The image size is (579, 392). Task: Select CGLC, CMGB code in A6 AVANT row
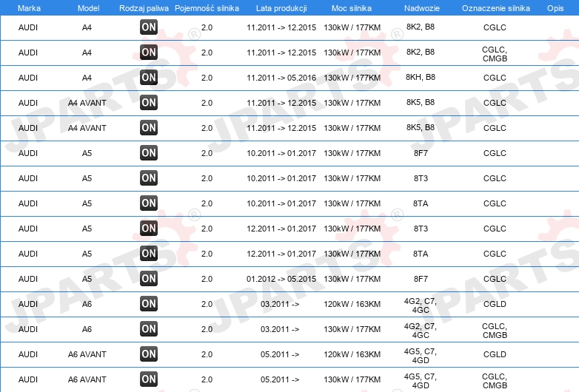[495, 381]
